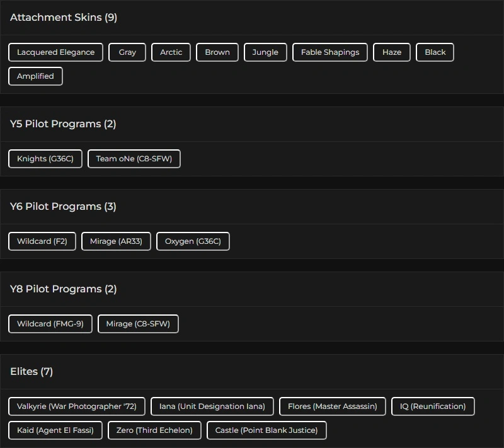Click Iana (Unit Designation Iana) elite
Screen dimensions: 504x448
[x=212, y=406]
